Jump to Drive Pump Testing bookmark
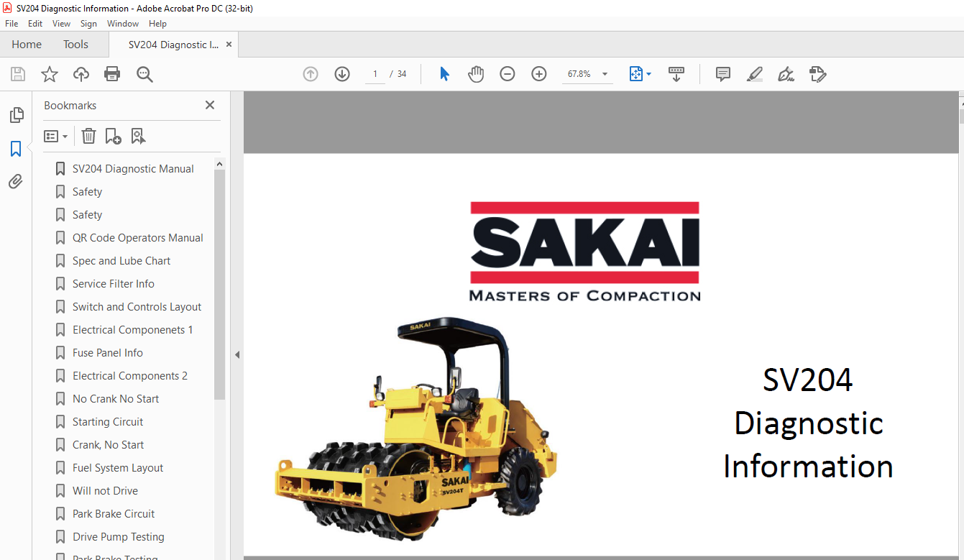The image size is (964, 560). (x=119, y=537)
